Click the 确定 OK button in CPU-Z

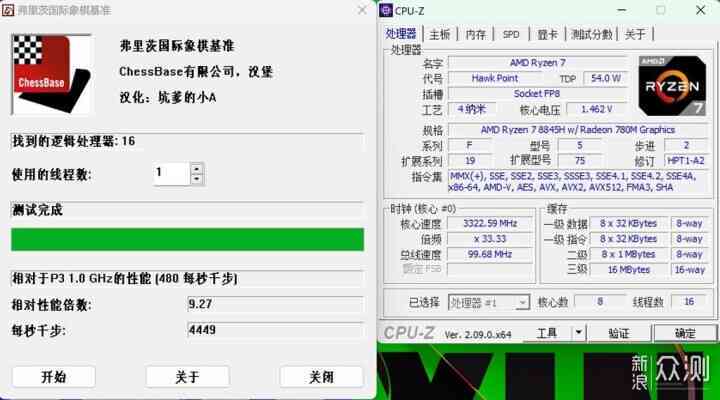click(685, 333)
